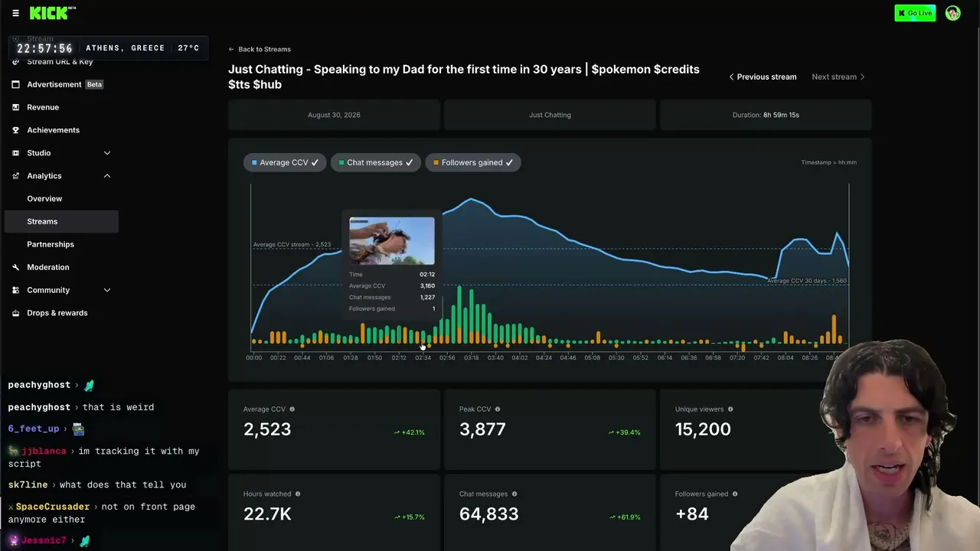Toggle Chat messages chart series
The height and width of the screenshot is (551, 980).
(375, 162)
